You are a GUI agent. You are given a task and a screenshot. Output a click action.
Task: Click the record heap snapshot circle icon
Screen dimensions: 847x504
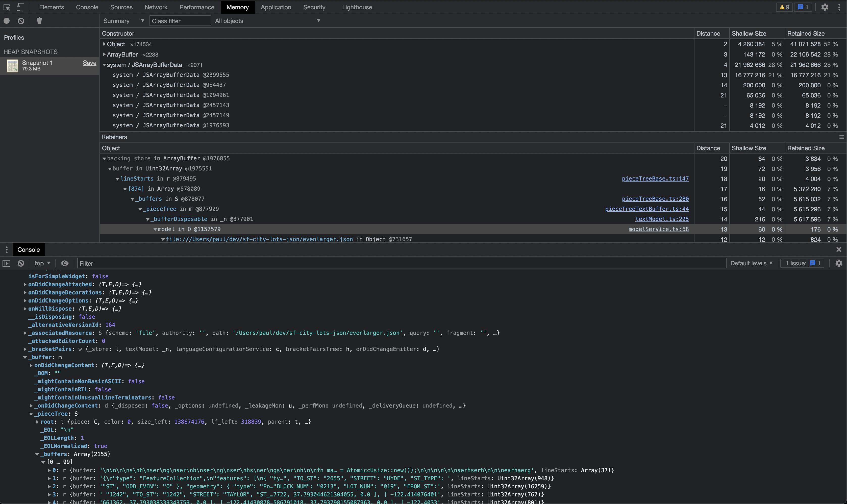(x=7, y=21)
